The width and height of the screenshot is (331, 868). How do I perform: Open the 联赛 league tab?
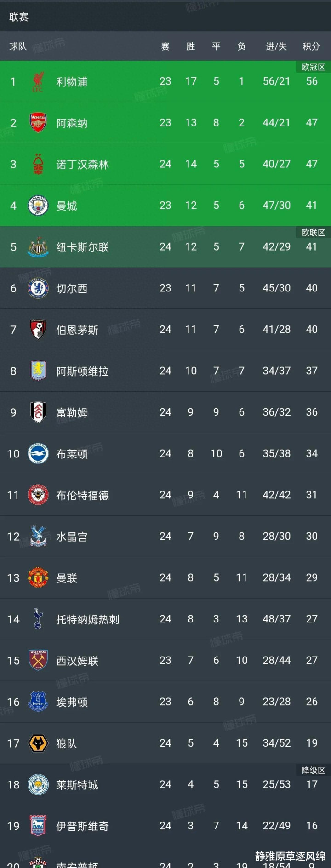pyautogui.click(x=19, y=17)
